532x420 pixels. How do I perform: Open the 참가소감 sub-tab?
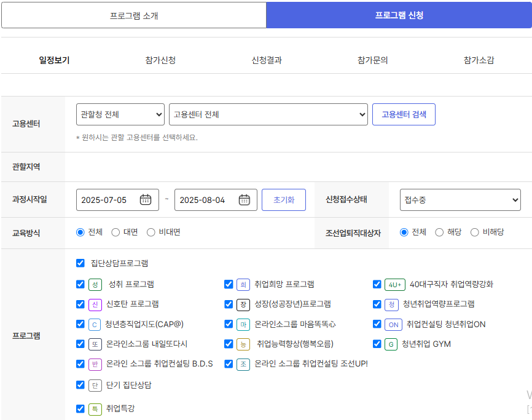pyautogui.click(x=479, y=60)
